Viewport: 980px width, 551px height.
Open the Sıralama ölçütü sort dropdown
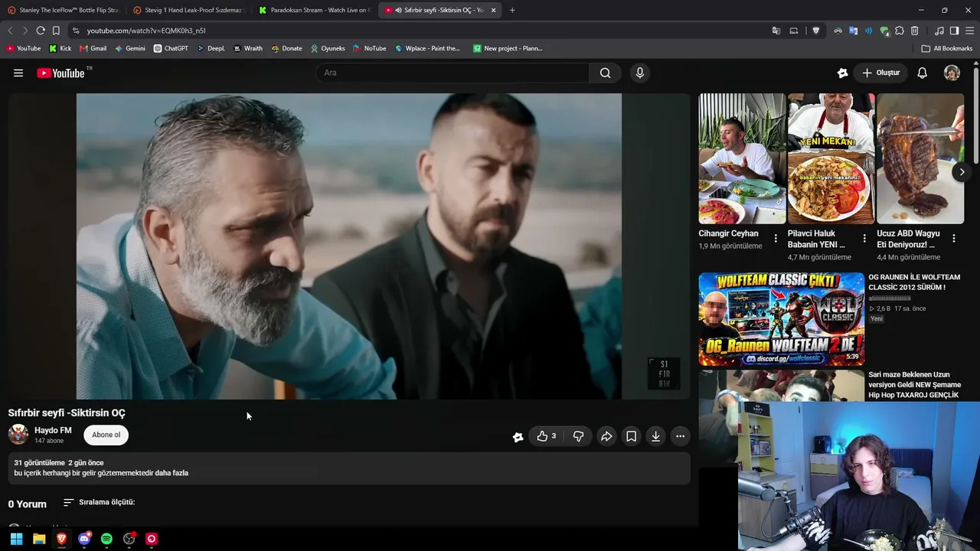[99, 502]
